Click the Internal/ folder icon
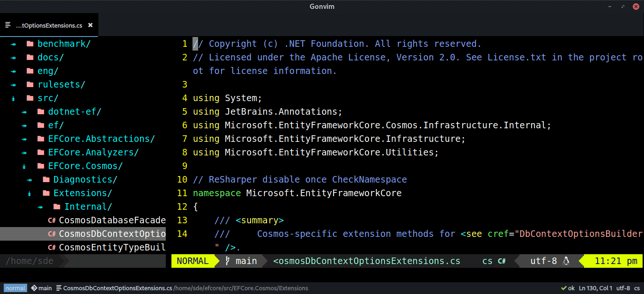The width and height of the screenshot is (644, 294). pos(57,207)
